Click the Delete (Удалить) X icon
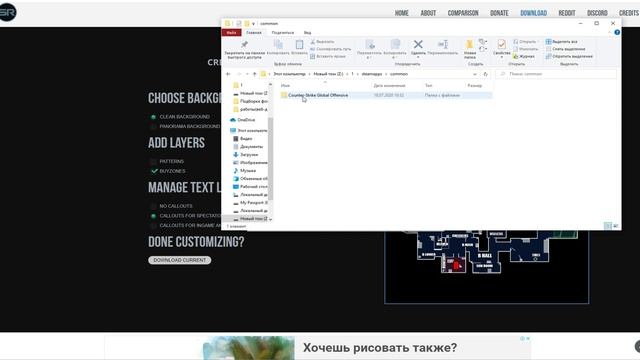This screenshot has width=640, height=360. click(418, 44)
